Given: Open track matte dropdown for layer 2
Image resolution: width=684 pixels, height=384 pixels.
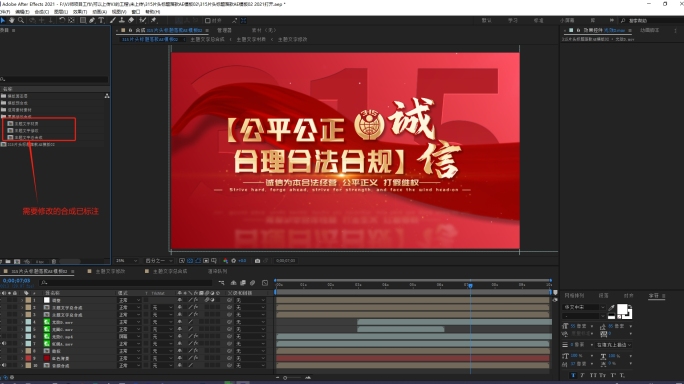Looking at the screenshot, I should (x=162, y=308).
